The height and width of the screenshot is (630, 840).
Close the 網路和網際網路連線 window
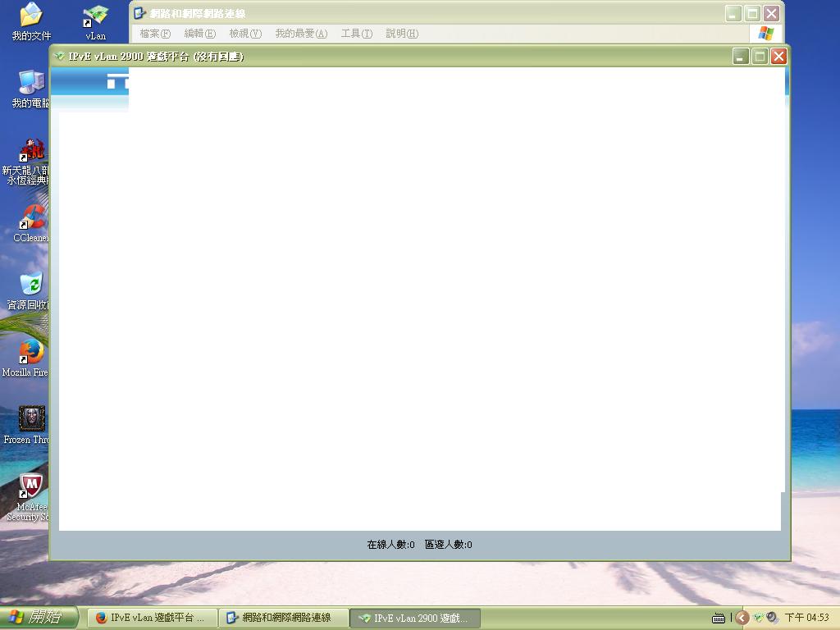tap(771, 13)
